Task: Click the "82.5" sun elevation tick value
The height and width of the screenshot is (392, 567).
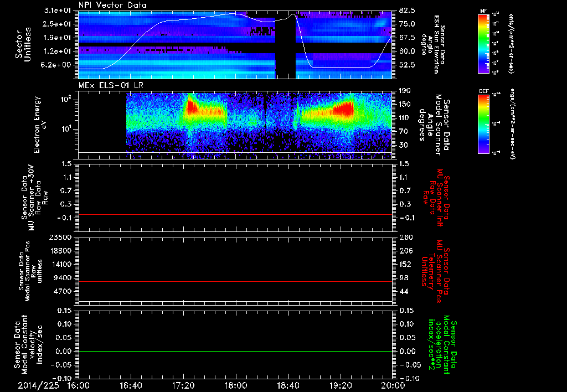Action: (407, 10)
